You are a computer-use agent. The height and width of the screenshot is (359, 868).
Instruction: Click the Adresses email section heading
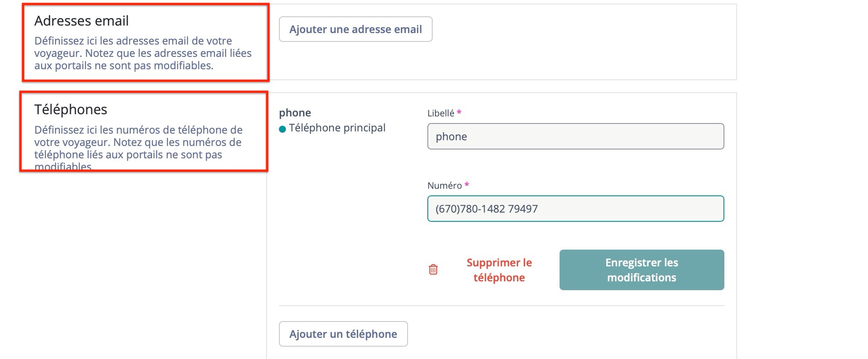[x=82, y=20]
